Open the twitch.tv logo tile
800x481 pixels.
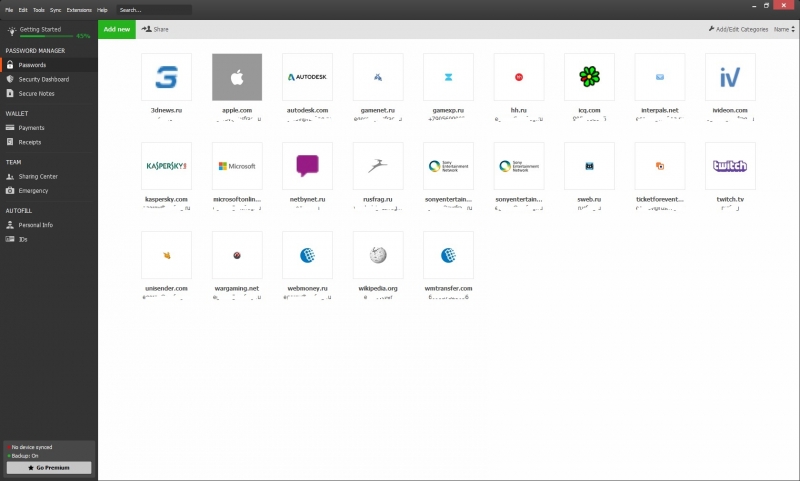tap(730, 166)
